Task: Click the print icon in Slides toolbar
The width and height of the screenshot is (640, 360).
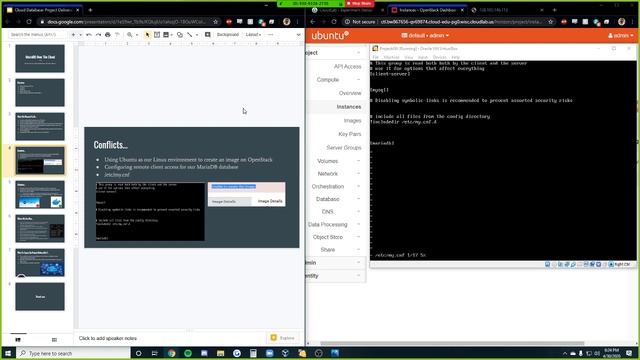Action: click(x=108, y=35)
